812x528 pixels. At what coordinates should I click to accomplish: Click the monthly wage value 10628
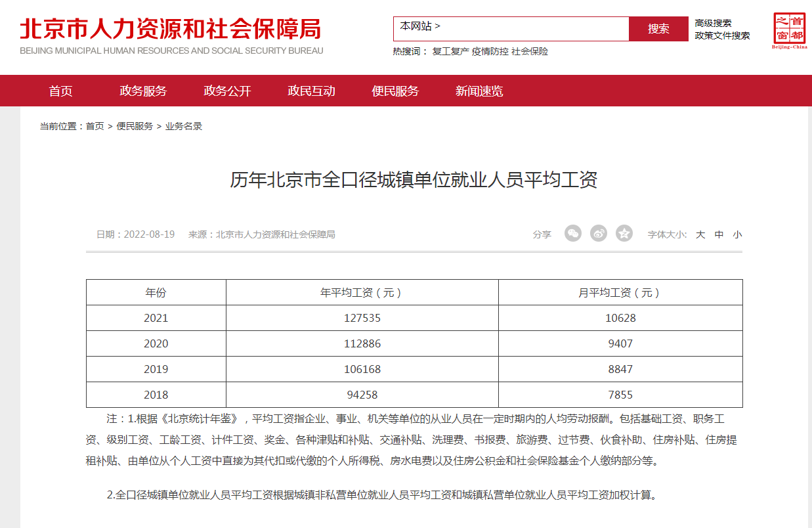[x=620, y=318]
